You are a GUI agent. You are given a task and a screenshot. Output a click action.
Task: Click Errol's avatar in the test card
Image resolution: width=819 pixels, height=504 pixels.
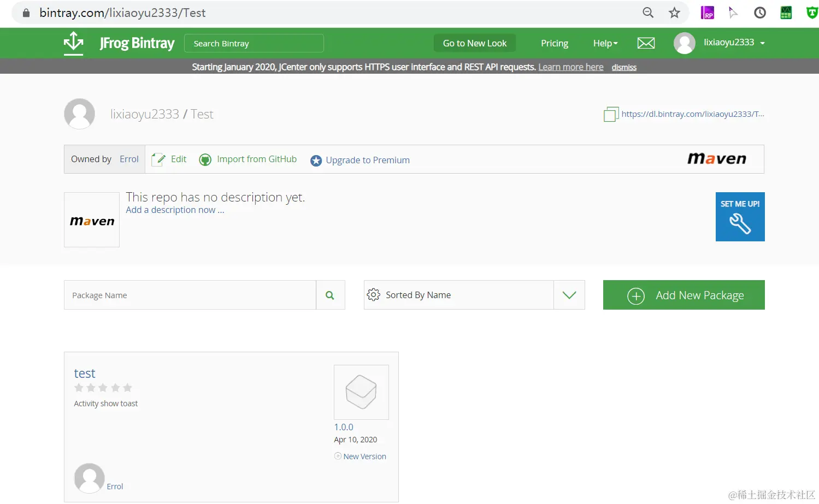click(x=89, y=478)
